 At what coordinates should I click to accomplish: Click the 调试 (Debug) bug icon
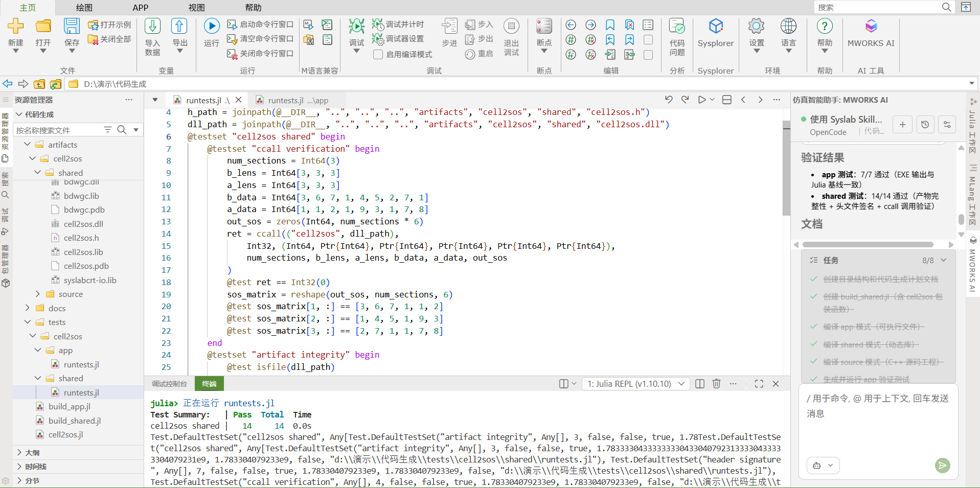pos(356,26)
